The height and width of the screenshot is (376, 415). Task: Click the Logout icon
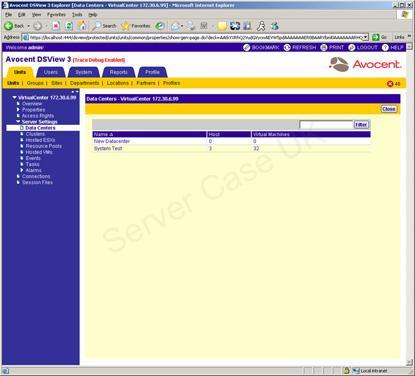tap(352, 48)
